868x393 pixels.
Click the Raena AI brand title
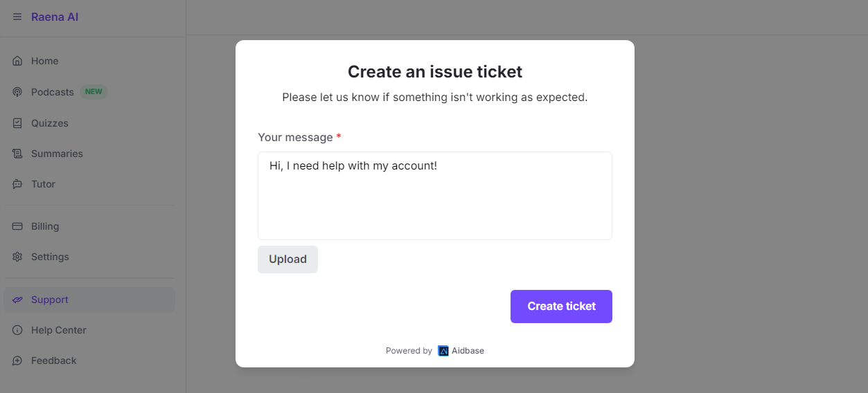pyautogui.click(x=55, y=17)
